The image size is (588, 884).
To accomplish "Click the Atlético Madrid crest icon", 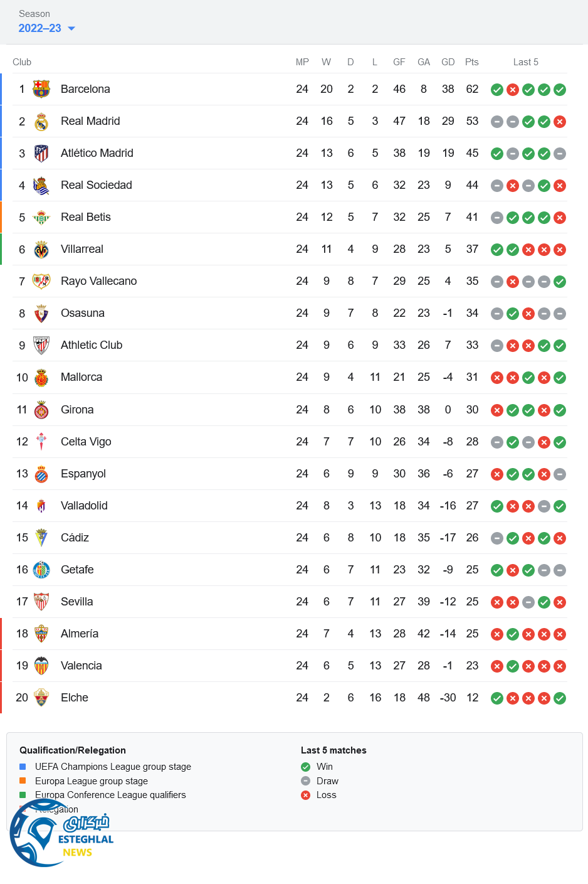I will point(41,153).
